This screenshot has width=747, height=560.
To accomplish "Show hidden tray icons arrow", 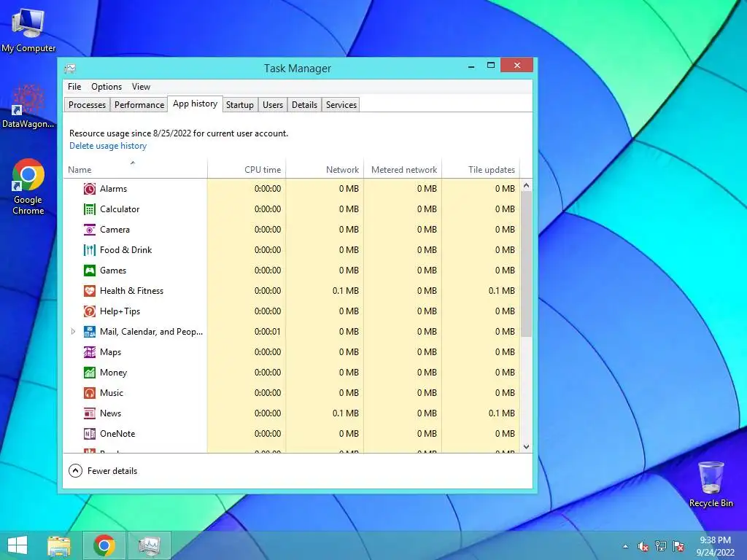I will click(x=625, y=547).
